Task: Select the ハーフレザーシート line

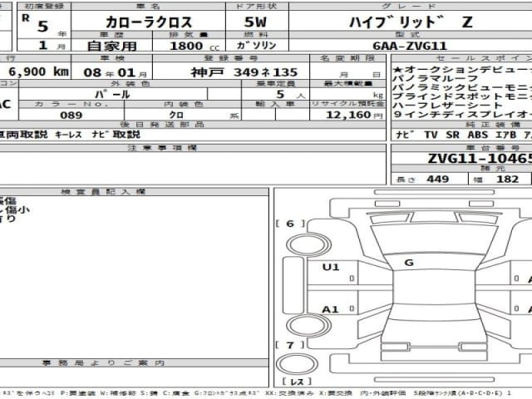Action: click(447, 106)
